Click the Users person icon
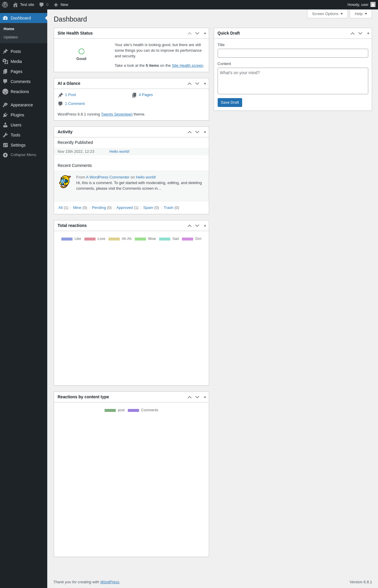This screenshot has height=588, width=378. [x=5, y=125]
